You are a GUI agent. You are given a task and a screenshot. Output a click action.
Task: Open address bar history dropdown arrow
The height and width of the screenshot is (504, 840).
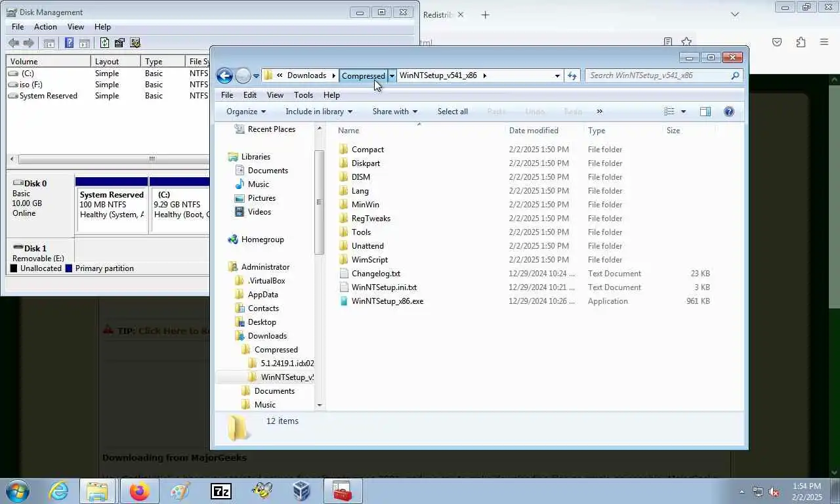click(x=557, y=75)
